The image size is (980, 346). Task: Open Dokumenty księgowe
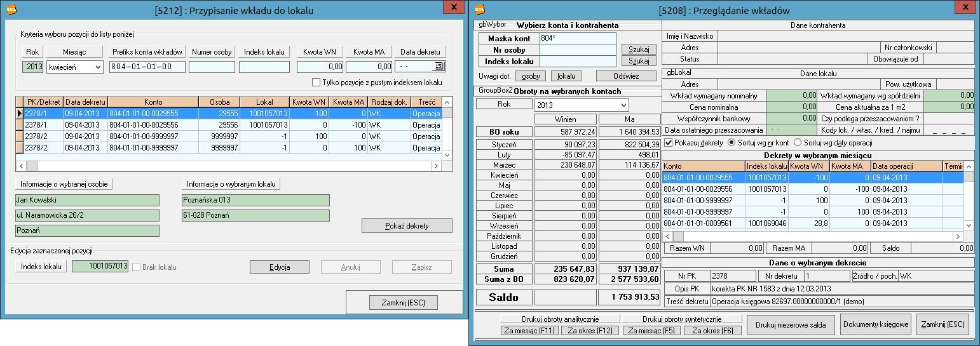pyautogui.click(x=875, y=324)
